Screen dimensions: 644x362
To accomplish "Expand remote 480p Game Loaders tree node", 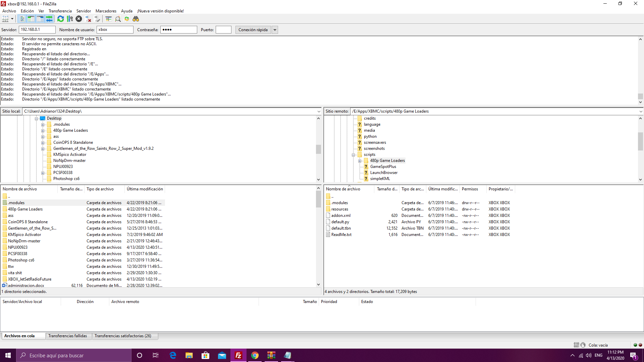I will (360, 161).
